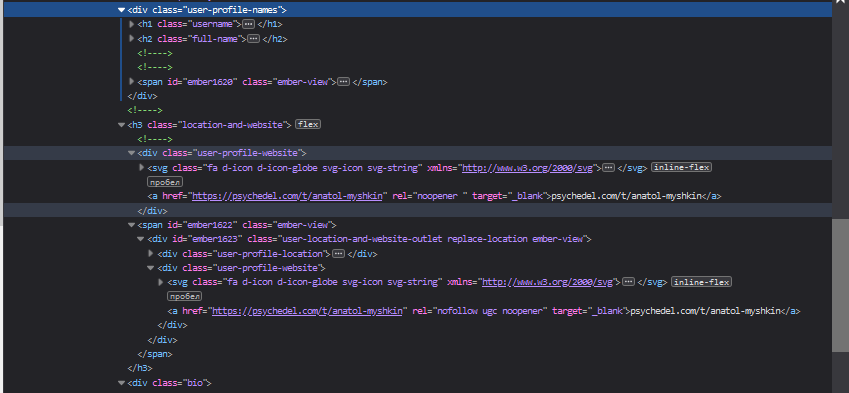Expand the span ember1620 node
The height and width of the screenshot is (393, 849).
132,82
